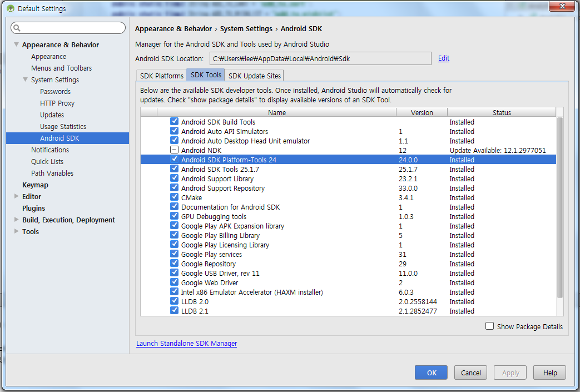Expand the Tools tree node
The height and width of the screenshot is (392, 580).
click(16, 231)
